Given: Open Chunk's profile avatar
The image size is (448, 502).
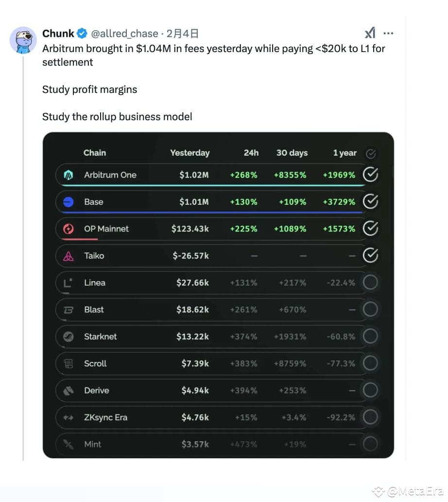Looking at the screenshot, I should point(23,40).
